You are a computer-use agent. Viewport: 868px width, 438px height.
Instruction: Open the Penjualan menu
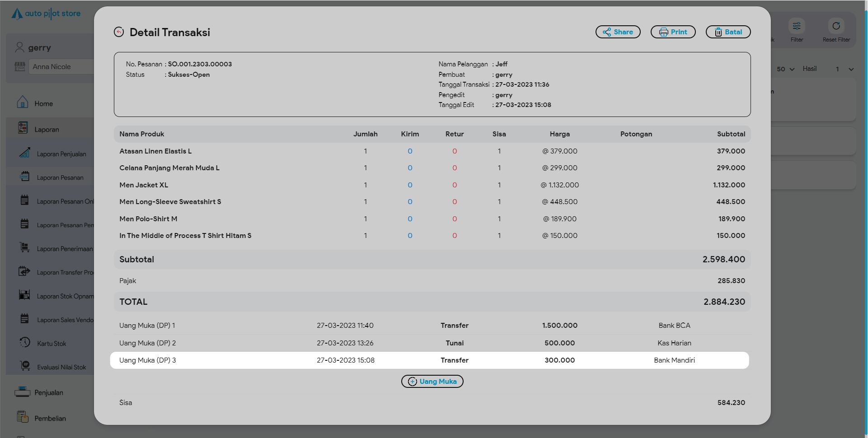[x=49, y=392]
